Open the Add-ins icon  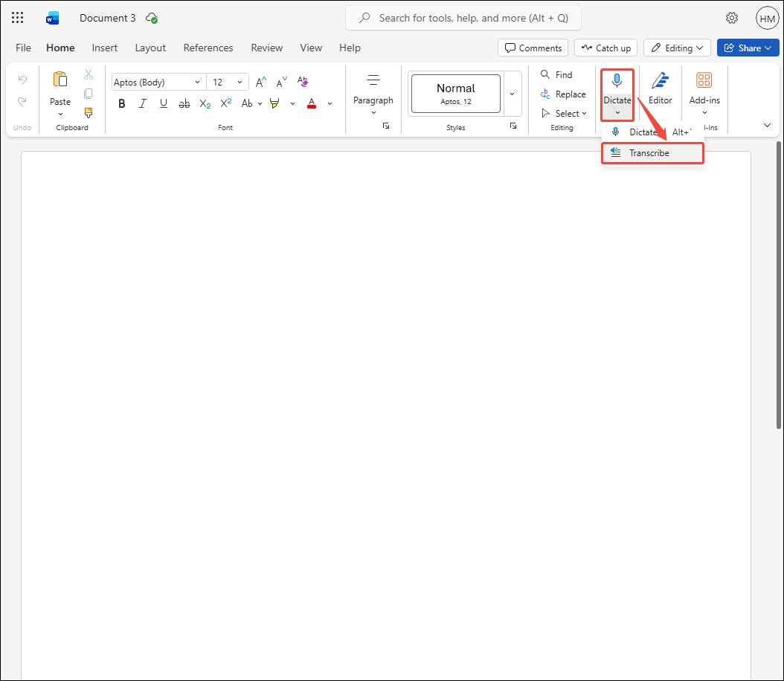pyautogui.click(x=704, y=80)
